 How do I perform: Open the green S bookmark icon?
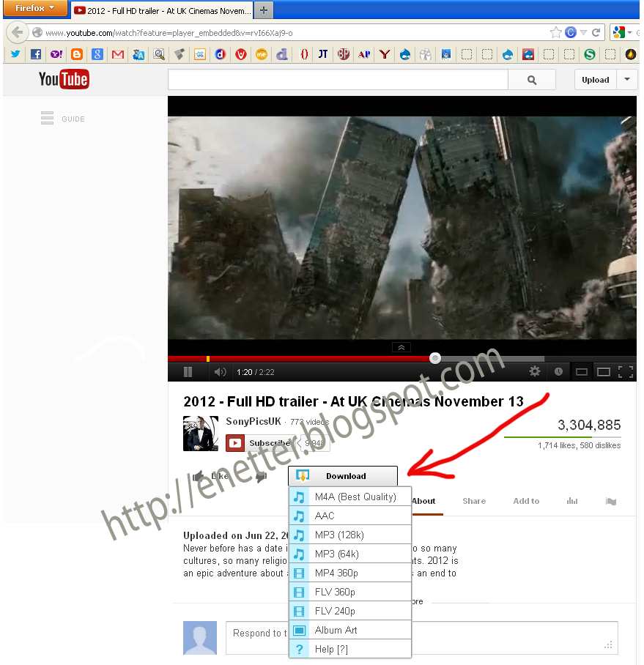tap(590, 54)
